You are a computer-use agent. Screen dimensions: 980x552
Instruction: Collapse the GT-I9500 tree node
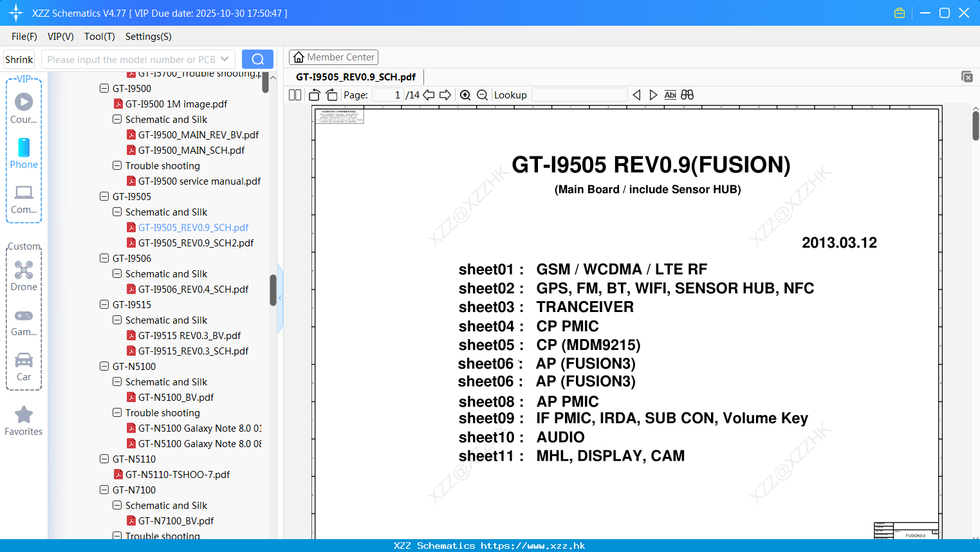click(104, 88)
